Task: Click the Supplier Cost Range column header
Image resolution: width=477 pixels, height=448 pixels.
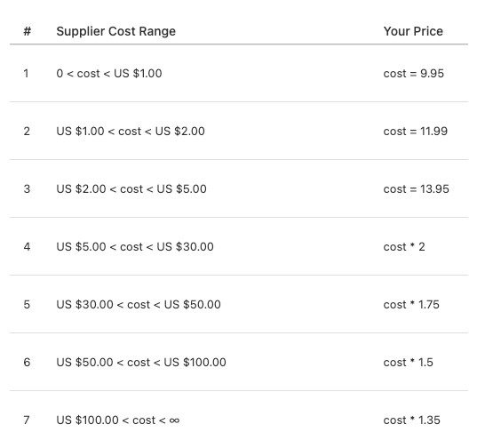Action: pyautogui.click(x=115, y=31)
